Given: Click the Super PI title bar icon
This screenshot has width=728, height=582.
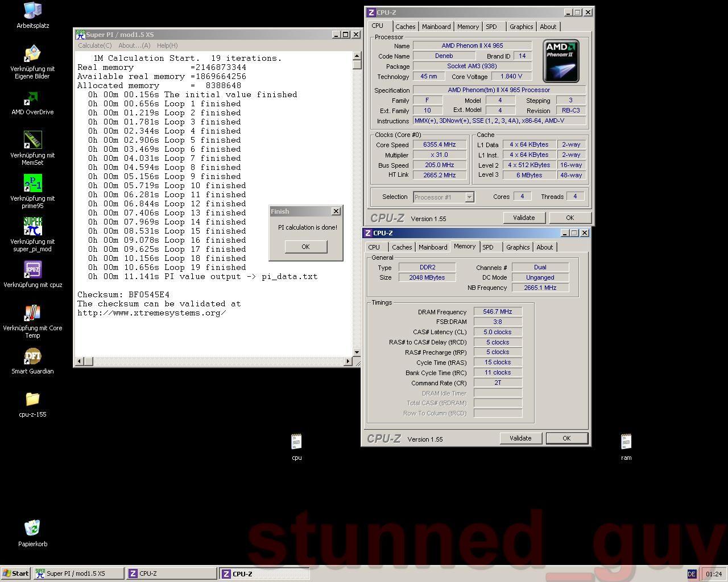Looking at the screenshot, I should tap(81, 35).
